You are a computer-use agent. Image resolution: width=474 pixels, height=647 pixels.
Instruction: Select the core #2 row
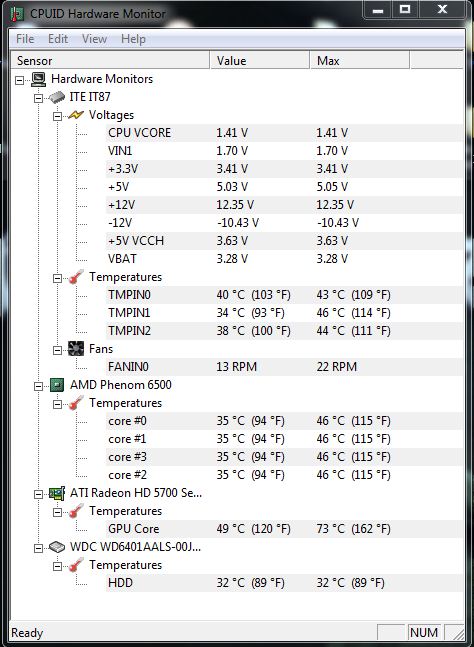284,475
